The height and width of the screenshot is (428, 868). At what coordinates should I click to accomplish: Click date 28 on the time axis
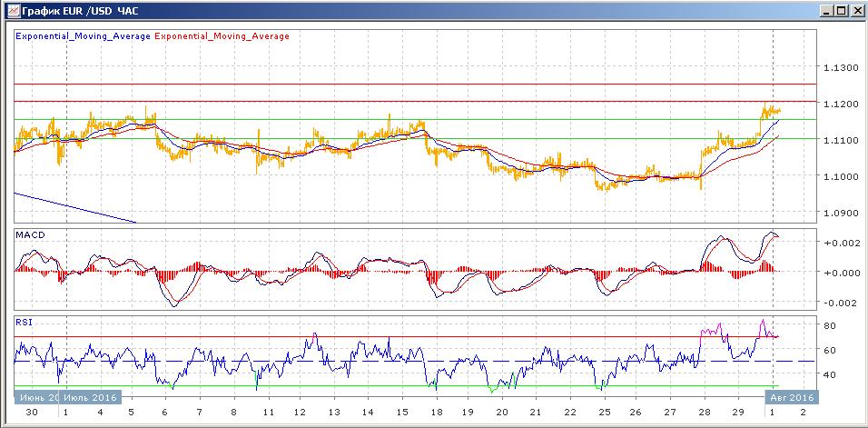point(705,413)
